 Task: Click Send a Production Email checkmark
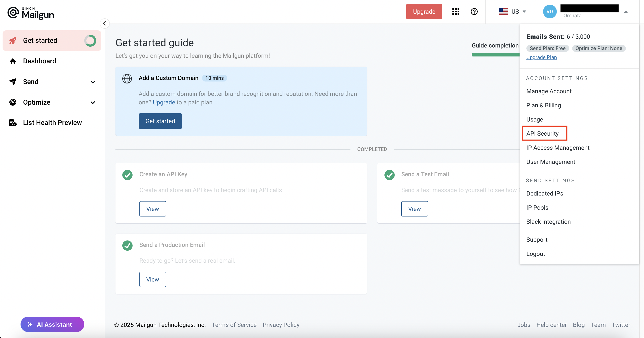(x=127, y=245)
